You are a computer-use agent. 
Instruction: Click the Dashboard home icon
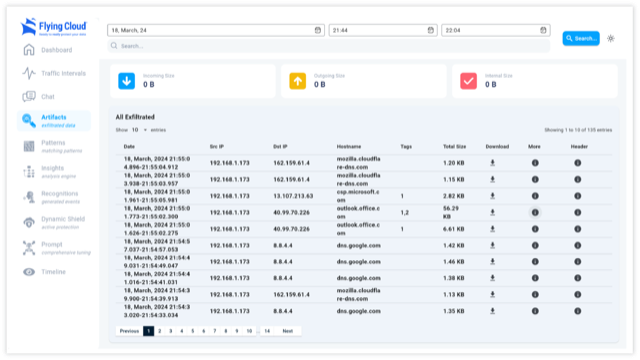pos(29,50)
